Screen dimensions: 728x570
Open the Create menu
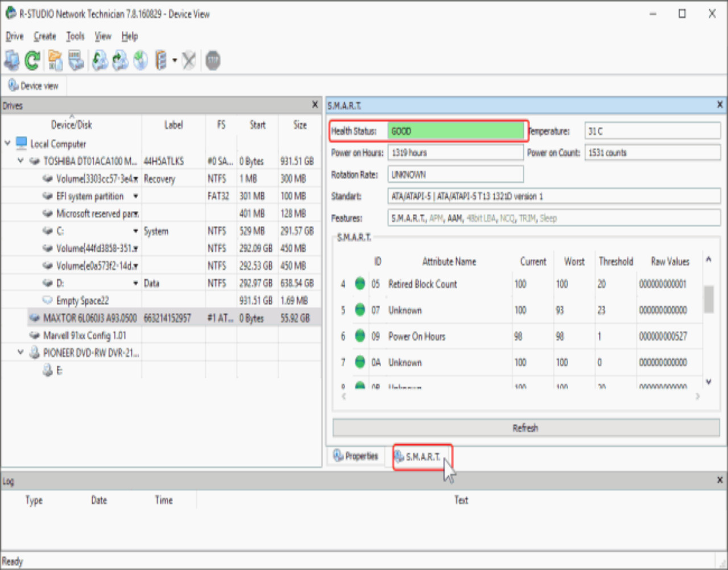pyautogui.click(x=45, y=36)
